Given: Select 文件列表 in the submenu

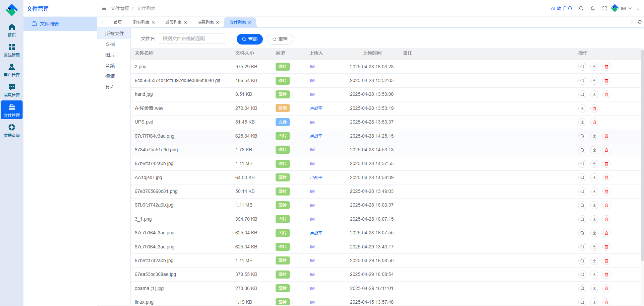Looking at the screenshot, I should click(60, 24).
